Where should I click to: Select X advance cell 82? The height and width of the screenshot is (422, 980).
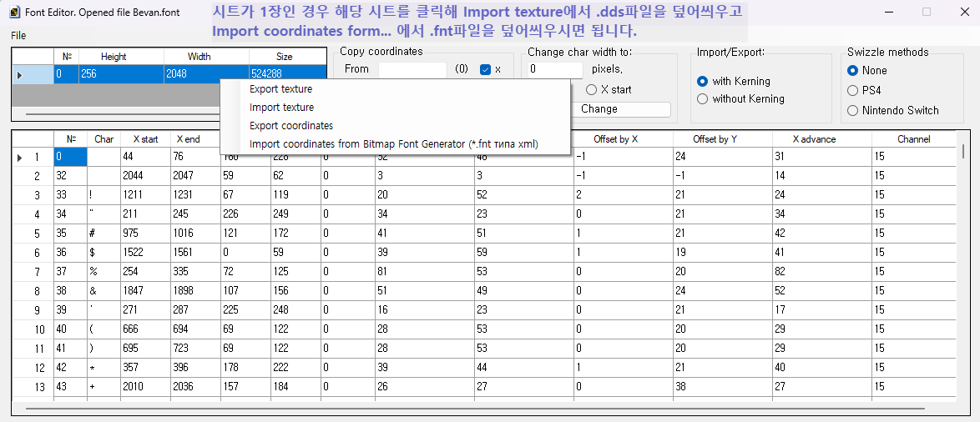[x=822, y=272]
